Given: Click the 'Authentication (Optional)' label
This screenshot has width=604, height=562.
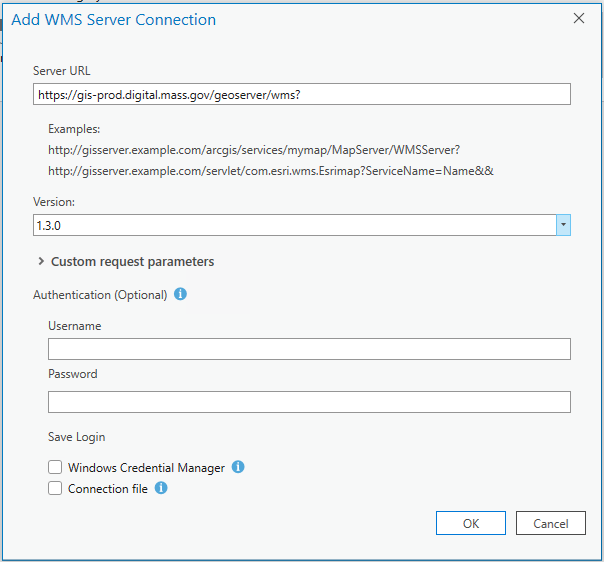Looking at the screenshot, I should (100, 295).
